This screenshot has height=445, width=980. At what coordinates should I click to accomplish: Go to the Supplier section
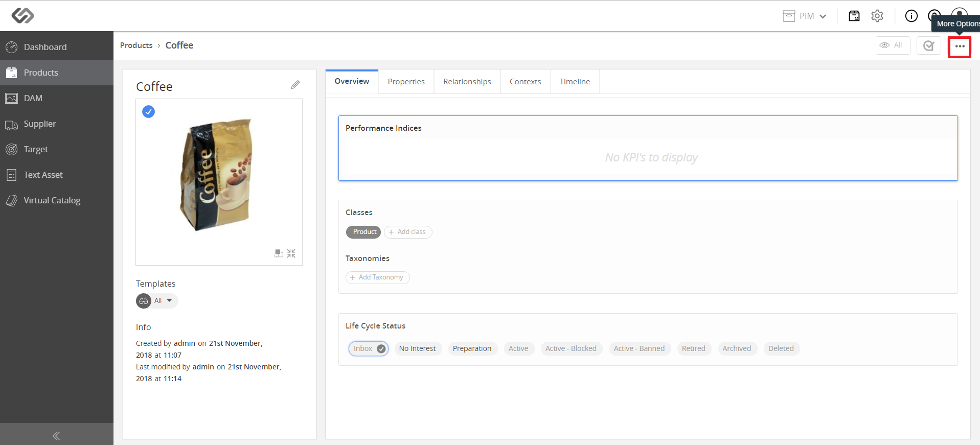[57, 124]
